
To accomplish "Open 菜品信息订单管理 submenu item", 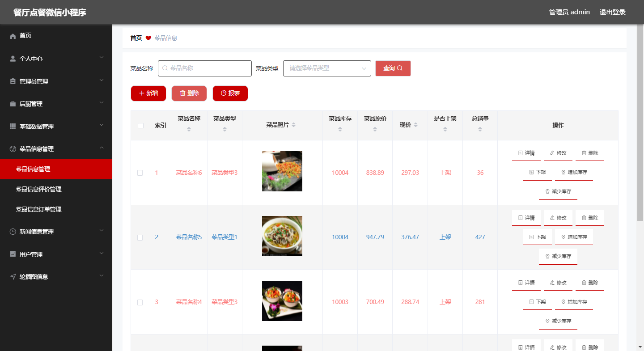I will pos(56,209).
